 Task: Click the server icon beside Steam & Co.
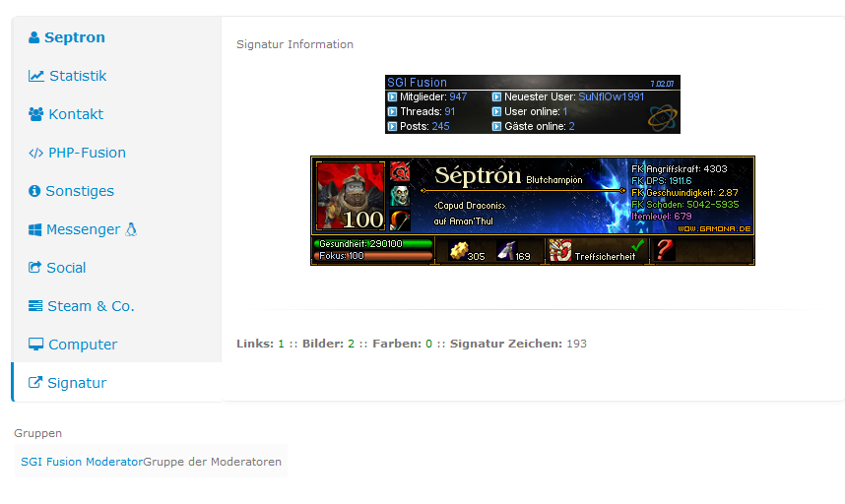(35, 306)
